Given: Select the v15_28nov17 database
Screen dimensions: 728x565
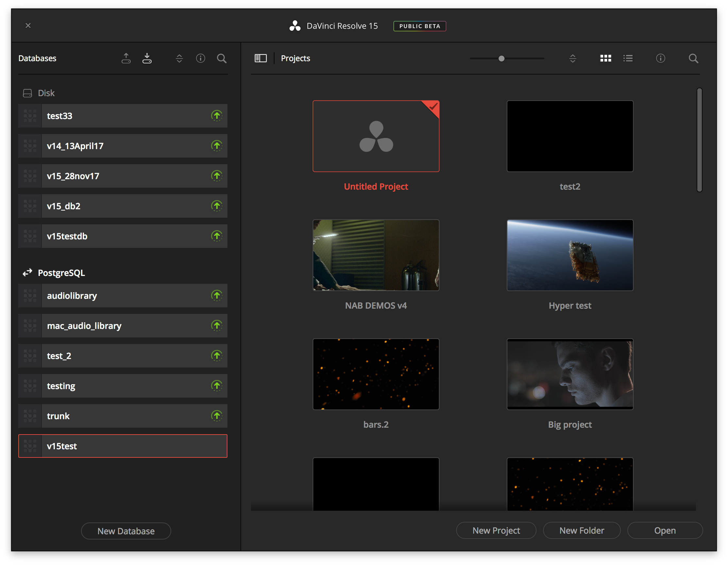Looking at the screenshot, I should 123,176.
